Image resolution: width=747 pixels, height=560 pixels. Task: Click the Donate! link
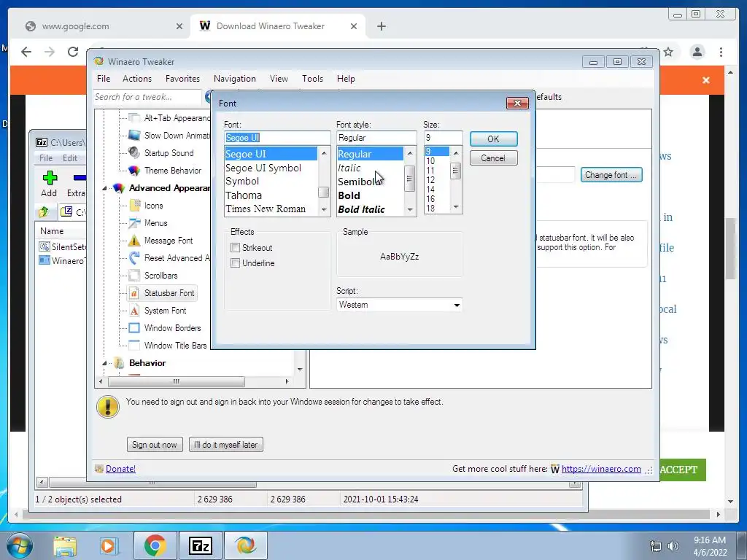[120, 469]
